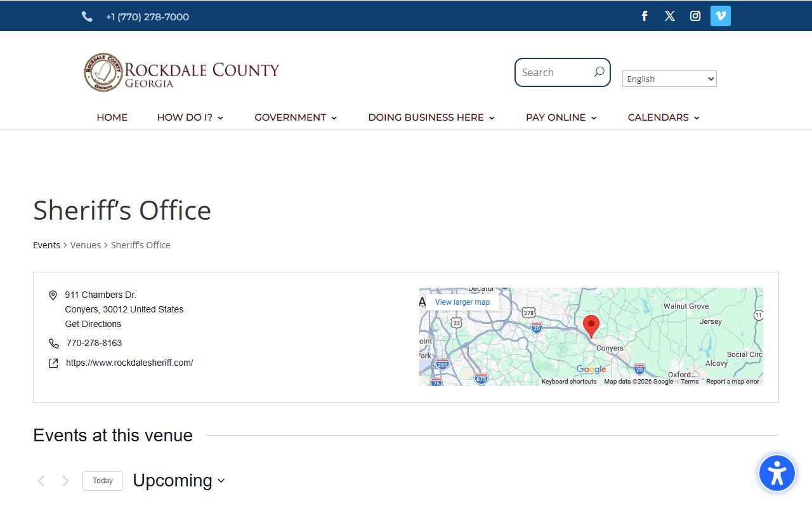Click the Sheriff's Office page heading

pyautogui.click(x=122, y=210)
